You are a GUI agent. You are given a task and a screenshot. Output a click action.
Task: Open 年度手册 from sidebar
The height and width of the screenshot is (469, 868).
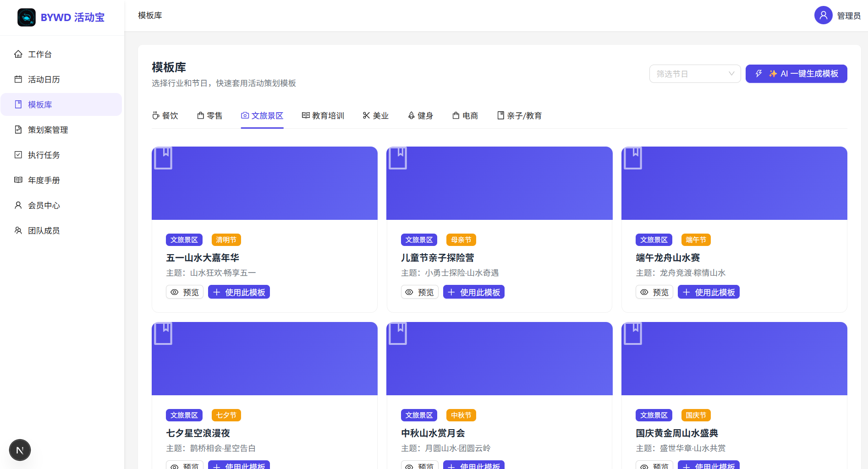click(61, 180)
